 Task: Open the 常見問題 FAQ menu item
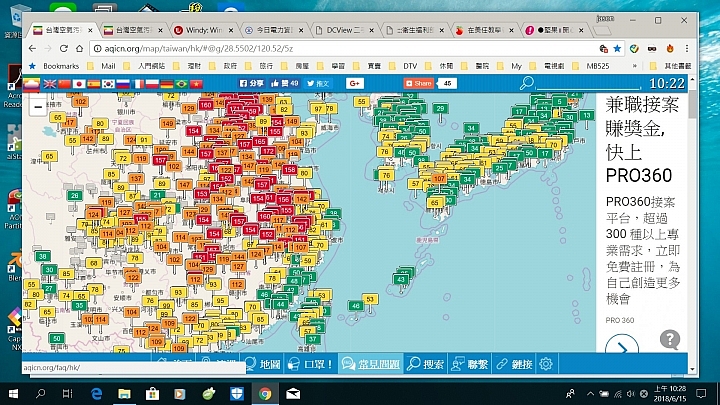tap(371, 364)
